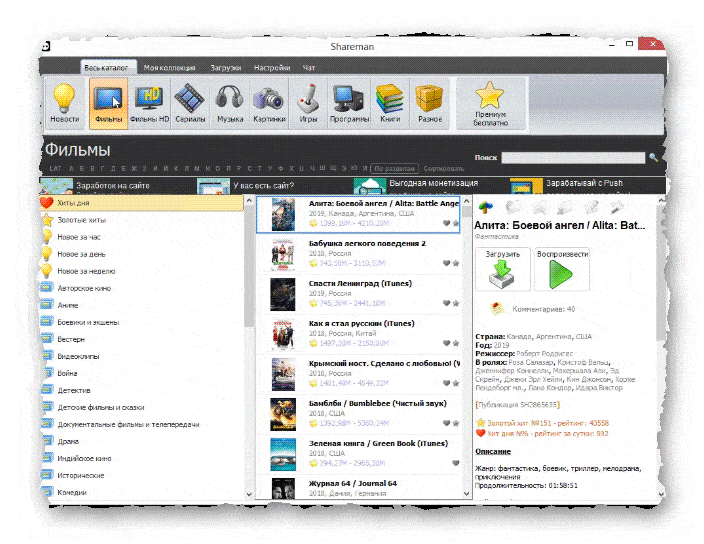Open the Музыка headphones category

pos(230,103)
